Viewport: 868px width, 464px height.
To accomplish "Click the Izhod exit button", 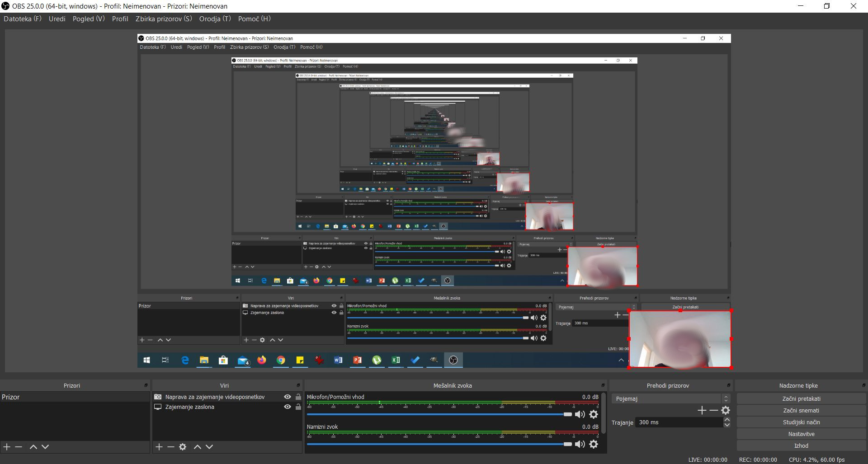I will (x=801, y=445).
